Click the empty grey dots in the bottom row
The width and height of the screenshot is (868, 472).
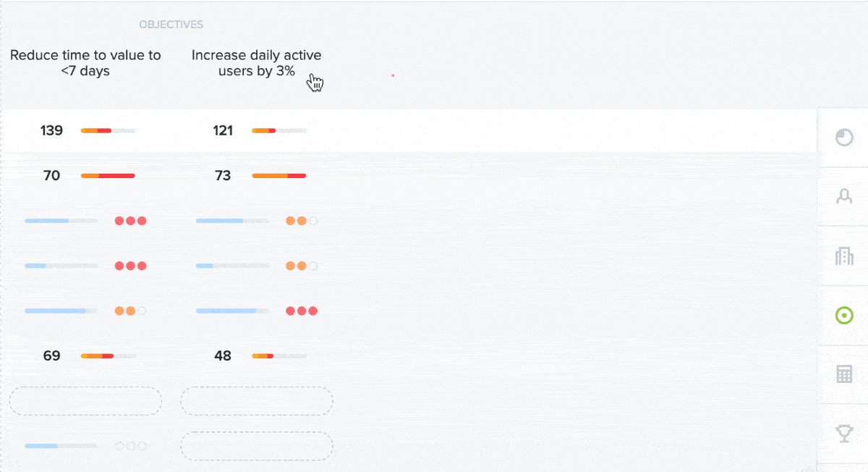point(130,446)
